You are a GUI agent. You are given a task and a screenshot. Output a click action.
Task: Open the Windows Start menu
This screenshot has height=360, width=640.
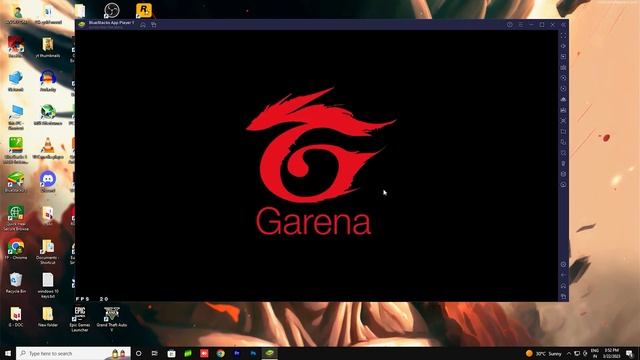[8, 353]
